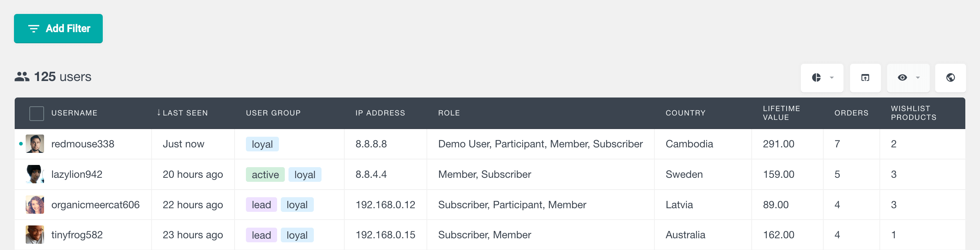Sort table by Country column header
Viewport: 980px width, 250px height.
[x=685, y=113]
